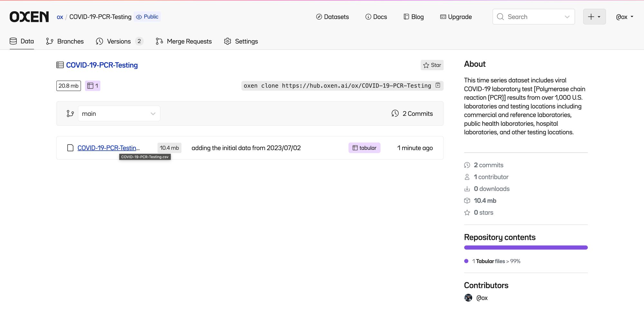This screenshot has height=317, width=644.
Task: Click the commit message adding the initial data
Action: point(246,148)
